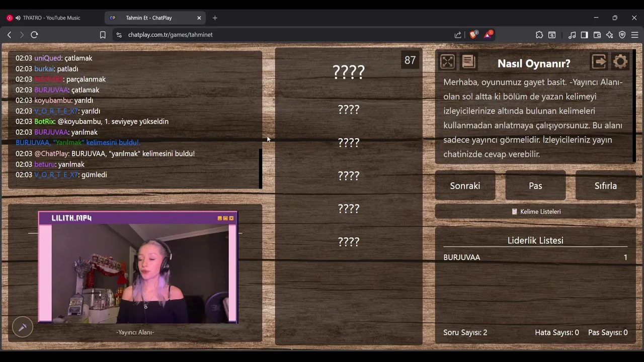Close the Tahmin Et - ChatPlay tab
This screenshot has height=362, width=644.
pos(199,18)
